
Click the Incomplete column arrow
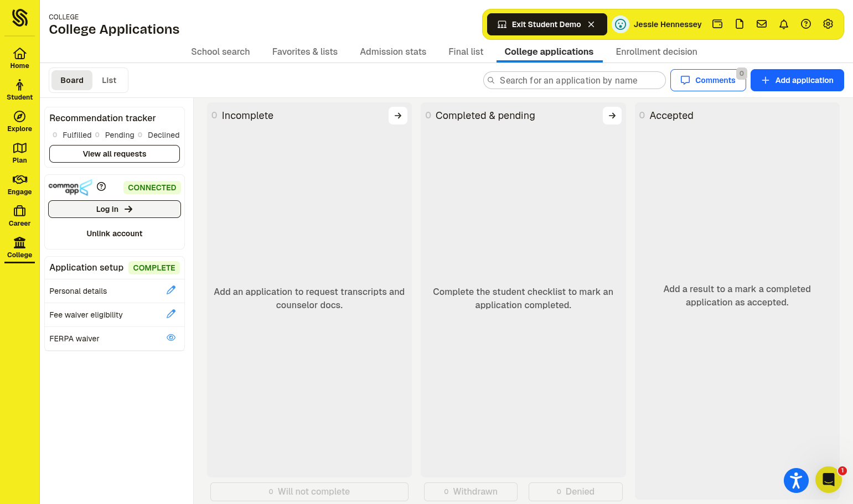pos(398,116)
